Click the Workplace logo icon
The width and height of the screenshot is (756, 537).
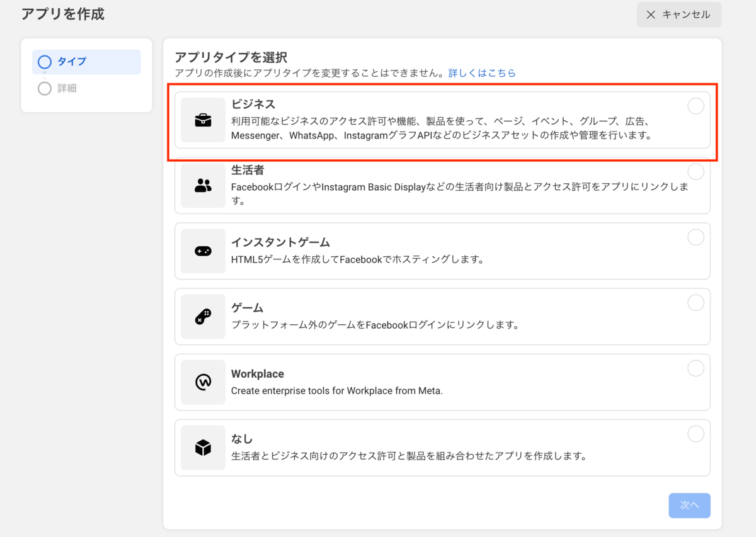pos(203,382)
